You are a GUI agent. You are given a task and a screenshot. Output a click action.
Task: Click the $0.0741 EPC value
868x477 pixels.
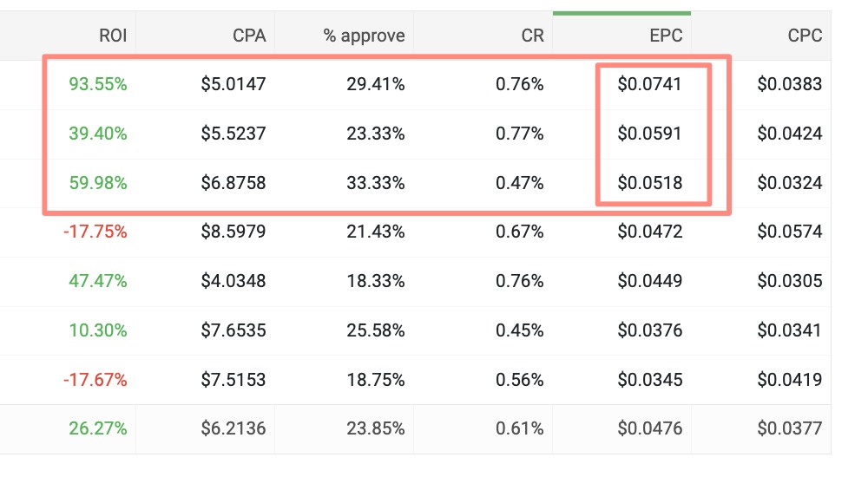[650, 84]
